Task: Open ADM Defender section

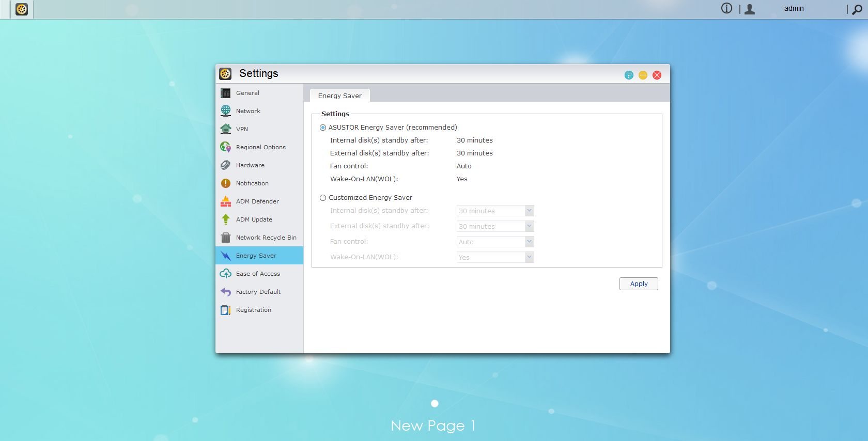Action: tap(259, 201)
